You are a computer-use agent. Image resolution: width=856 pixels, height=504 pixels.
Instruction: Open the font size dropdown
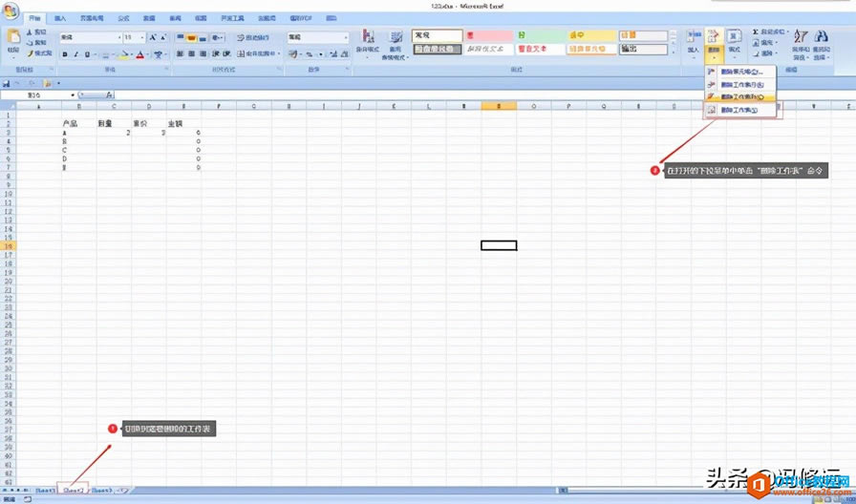[142, 37]
